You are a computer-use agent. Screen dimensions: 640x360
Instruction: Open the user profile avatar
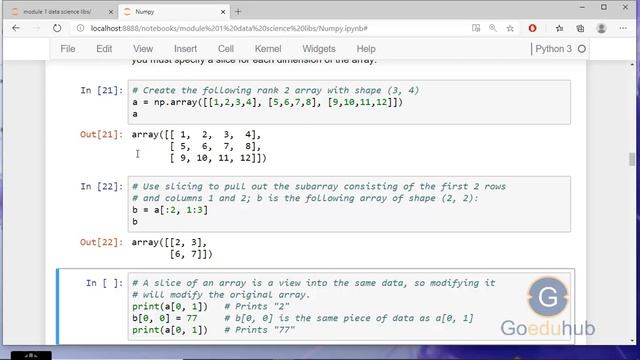[601, 28]
